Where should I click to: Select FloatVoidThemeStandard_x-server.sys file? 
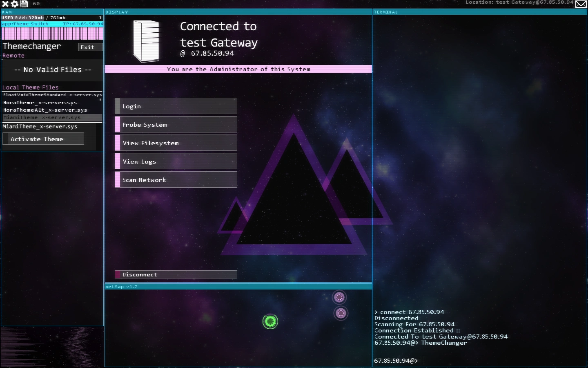(51, 95)
